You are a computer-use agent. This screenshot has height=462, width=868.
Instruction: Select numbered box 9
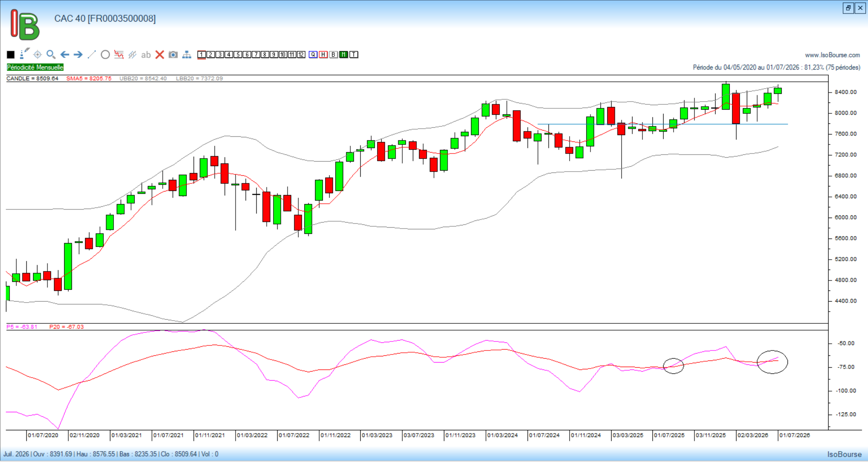(274, 55)
